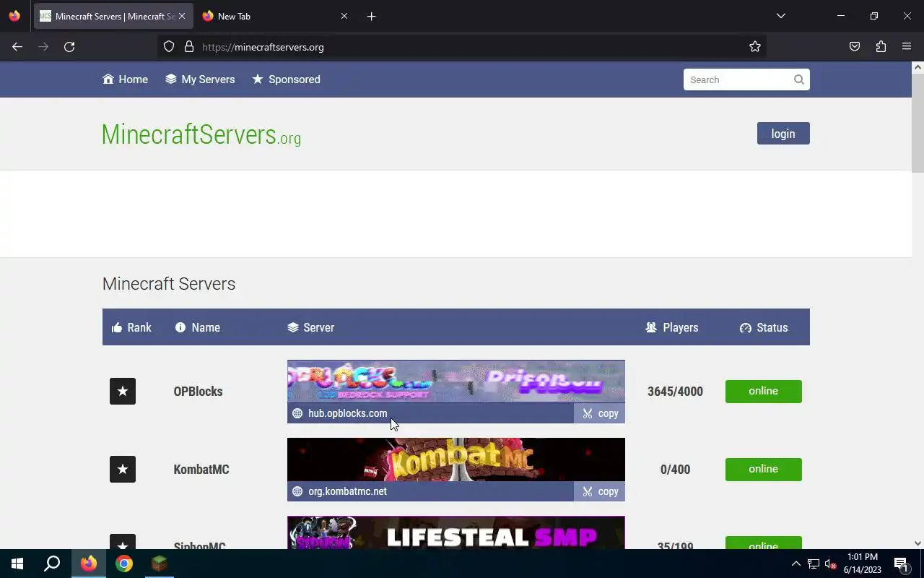Click into the site Search field
This screenshot has width=924, height=578.
point(737,79)
